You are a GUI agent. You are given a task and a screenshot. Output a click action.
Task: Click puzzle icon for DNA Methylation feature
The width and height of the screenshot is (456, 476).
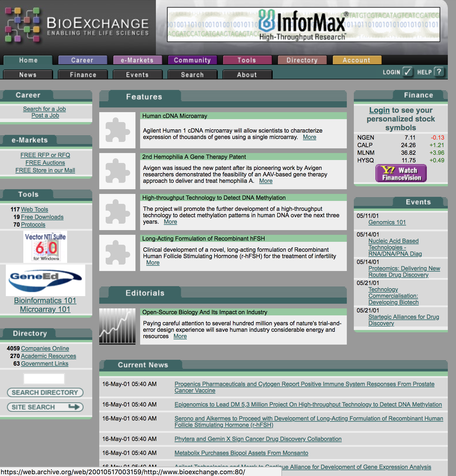[117, 212]
